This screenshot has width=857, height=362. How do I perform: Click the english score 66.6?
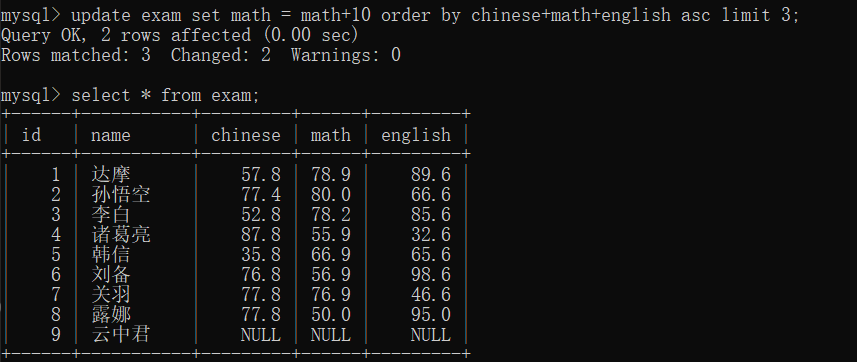point(431,195)
